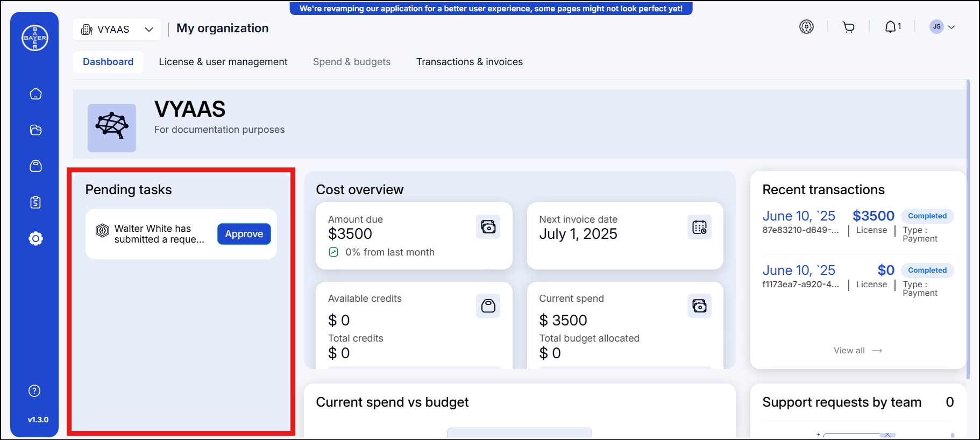Click the Completed badge on the $3500 transaction
980x440 pixels.
[x=927, y=216]
